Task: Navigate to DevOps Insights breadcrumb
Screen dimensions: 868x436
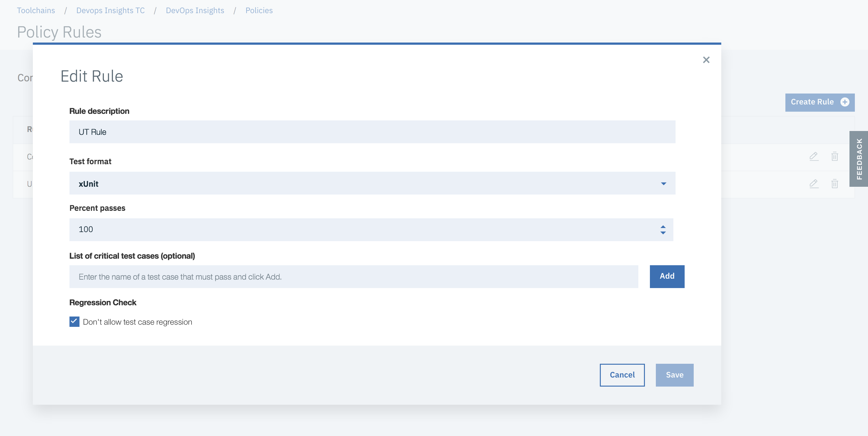Action: click(x=195, y=10)
